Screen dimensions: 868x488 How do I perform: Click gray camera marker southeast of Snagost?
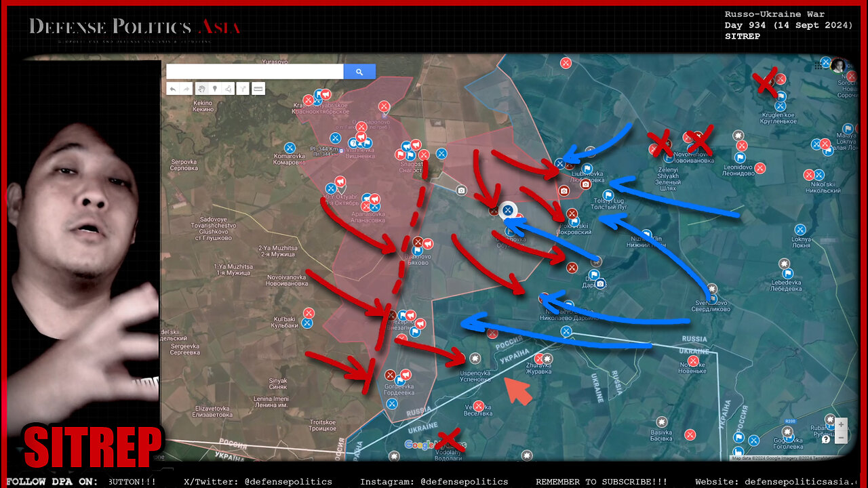[462, 190]
